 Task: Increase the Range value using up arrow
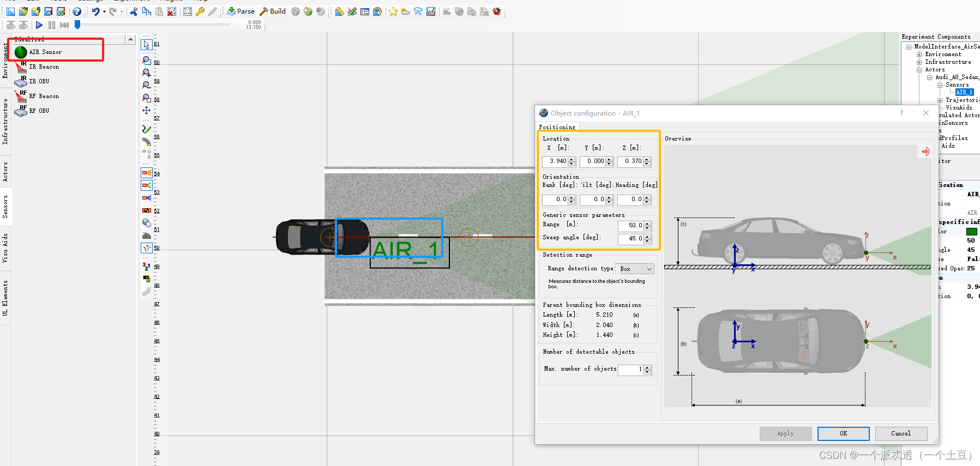point(647,223)
